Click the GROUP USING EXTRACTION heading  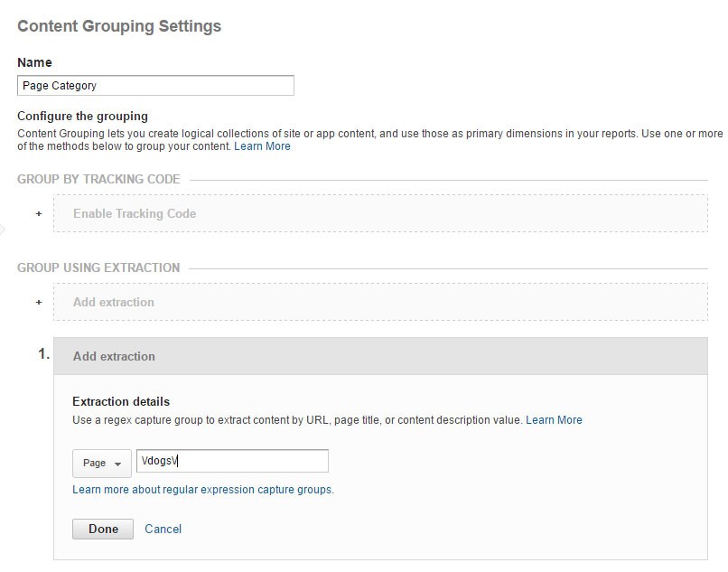98,267
